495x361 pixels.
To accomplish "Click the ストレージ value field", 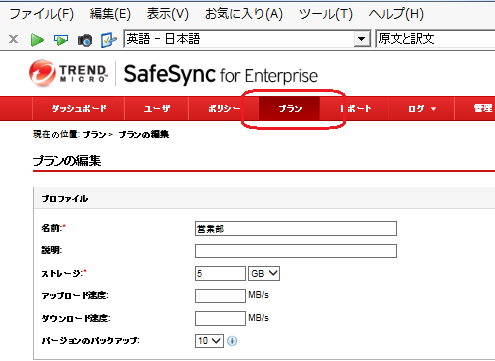I will tap(220, 273).
